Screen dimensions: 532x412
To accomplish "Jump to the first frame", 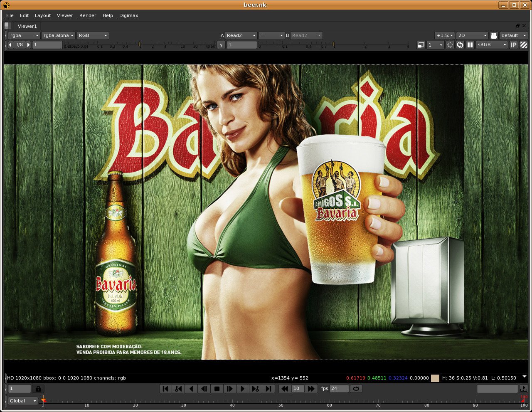I will tap(165, 389).
